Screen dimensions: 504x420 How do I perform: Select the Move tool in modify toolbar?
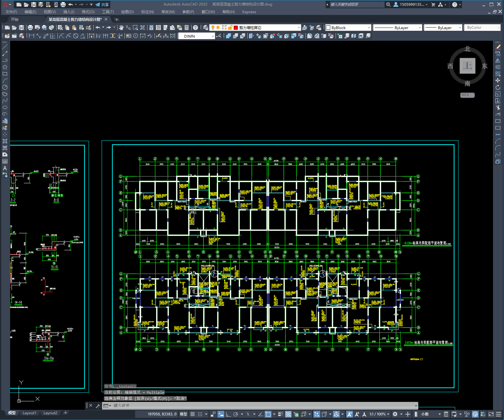[498, 81]
